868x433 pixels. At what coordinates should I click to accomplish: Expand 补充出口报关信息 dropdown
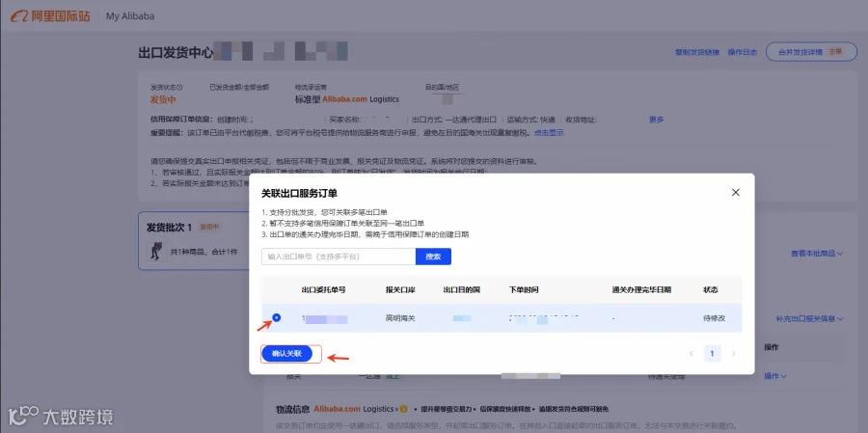point(809,318)
